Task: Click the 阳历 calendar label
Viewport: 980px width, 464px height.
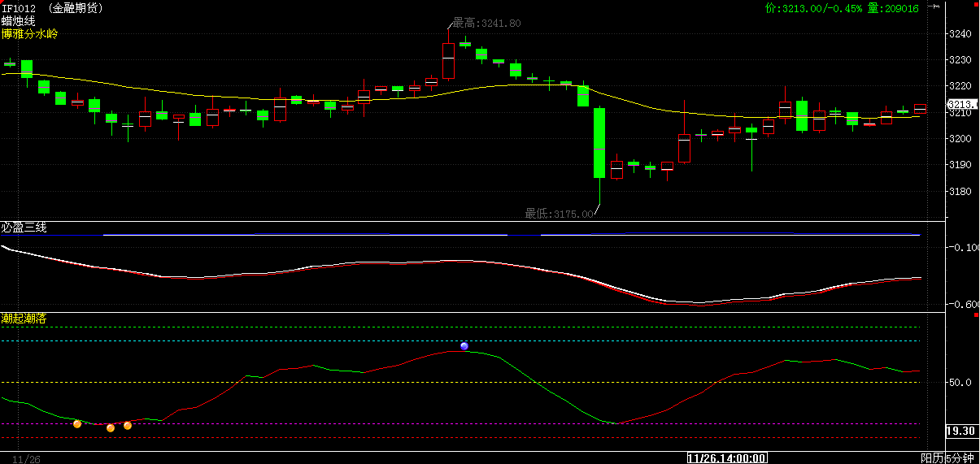Action: coord(932,458)
